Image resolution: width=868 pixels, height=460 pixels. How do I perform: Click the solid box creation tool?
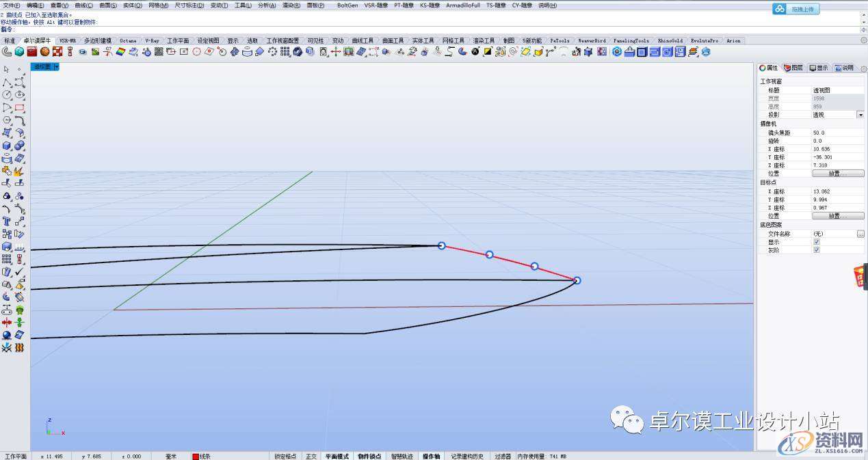[7, 146]
